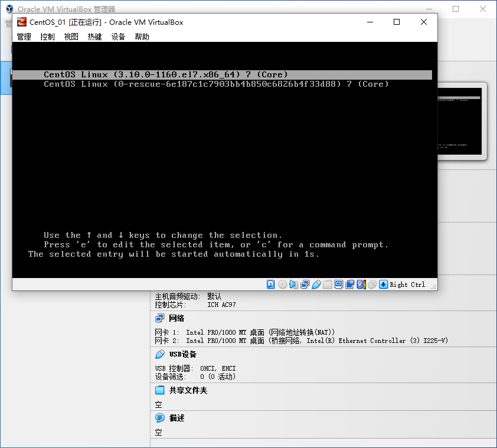Maximize the CentOS_01 VM window
The height and width of the screenshot is (448, 497).
click(x=397, y=22)
